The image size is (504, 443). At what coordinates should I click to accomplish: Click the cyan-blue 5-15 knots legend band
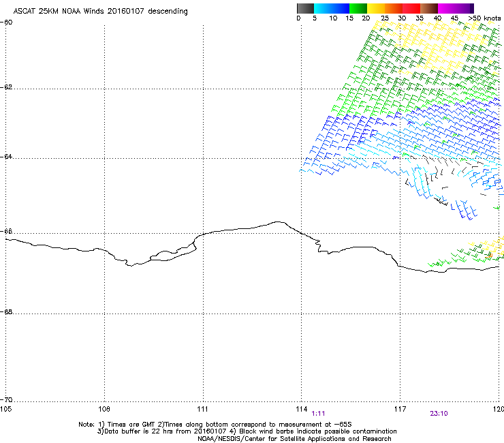tap(332, 8)
